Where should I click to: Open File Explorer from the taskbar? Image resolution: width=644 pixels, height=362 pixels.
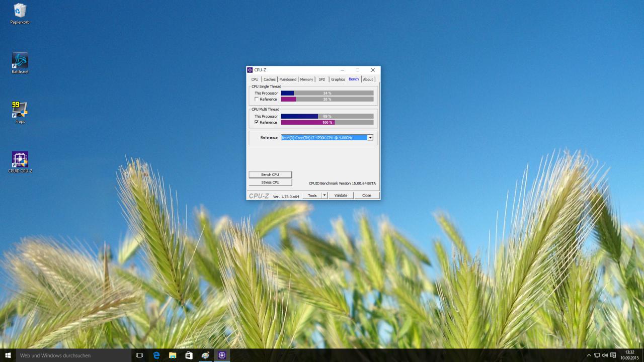[x=173, y=355]
